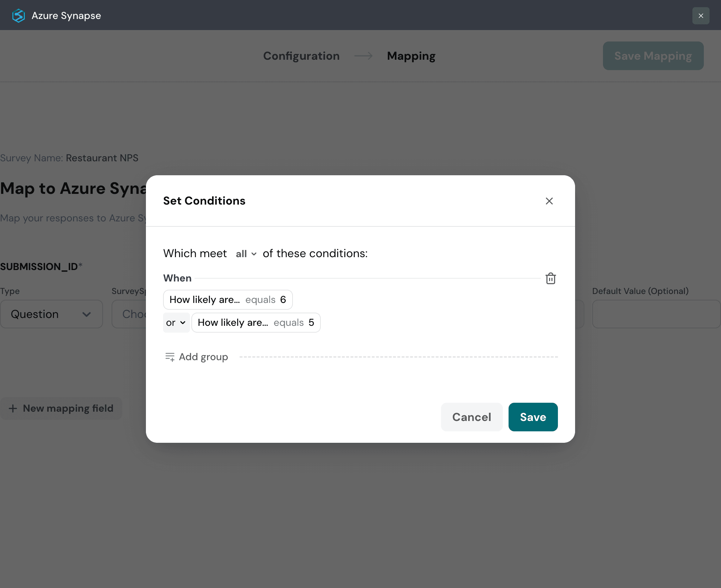This screenshot has height=588, width=721.
Task: Close the Set Conditions dialog
Action: click(x=549, y=201)
